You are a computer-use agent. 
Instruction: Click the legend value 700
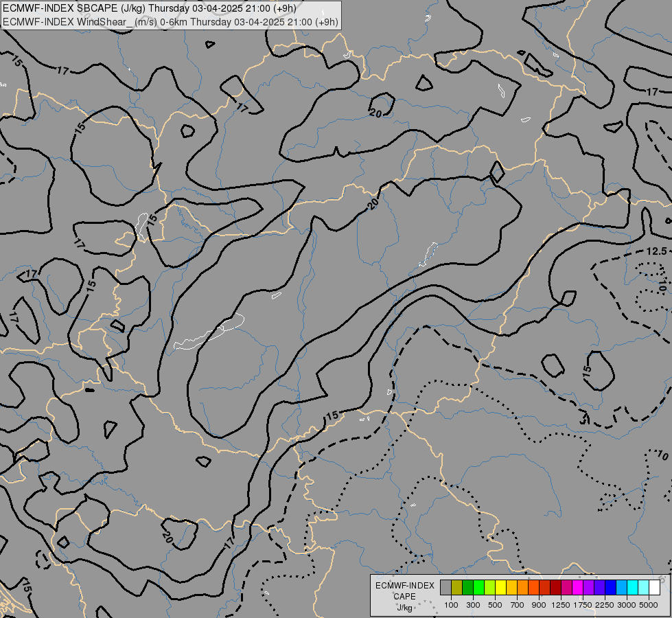[517, 605]
